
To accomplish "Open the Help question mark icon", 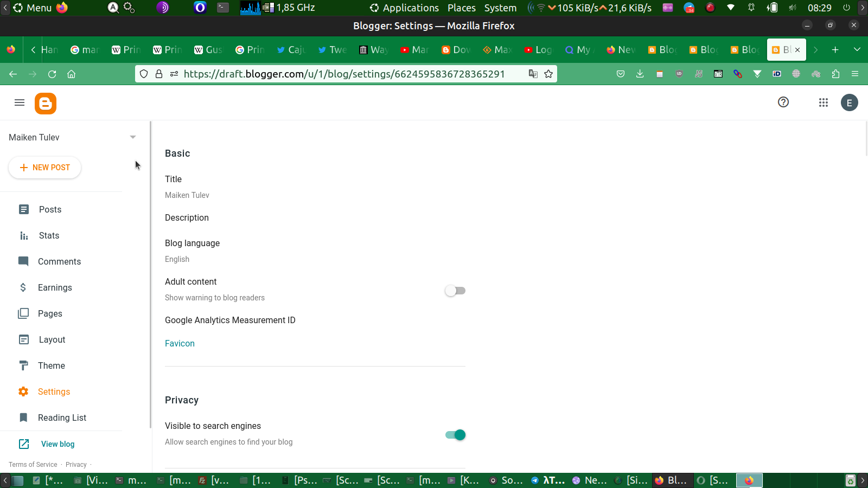I will coord(783,102).
